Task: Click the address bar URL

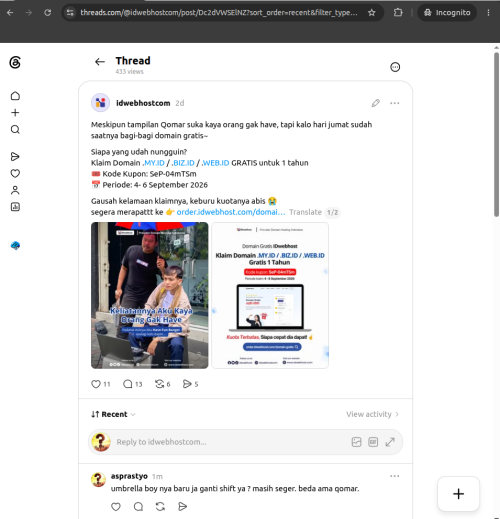Action: point(219,13)
